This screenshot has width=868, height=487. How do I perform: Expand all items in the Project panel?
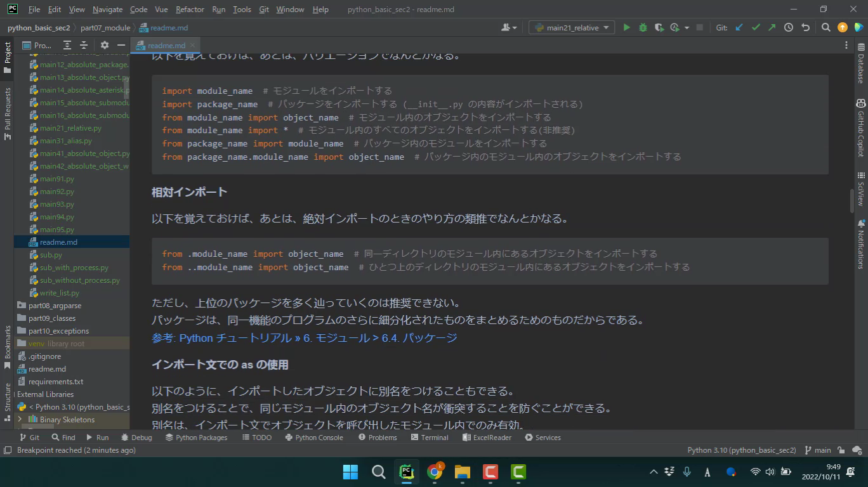(67, 45)
